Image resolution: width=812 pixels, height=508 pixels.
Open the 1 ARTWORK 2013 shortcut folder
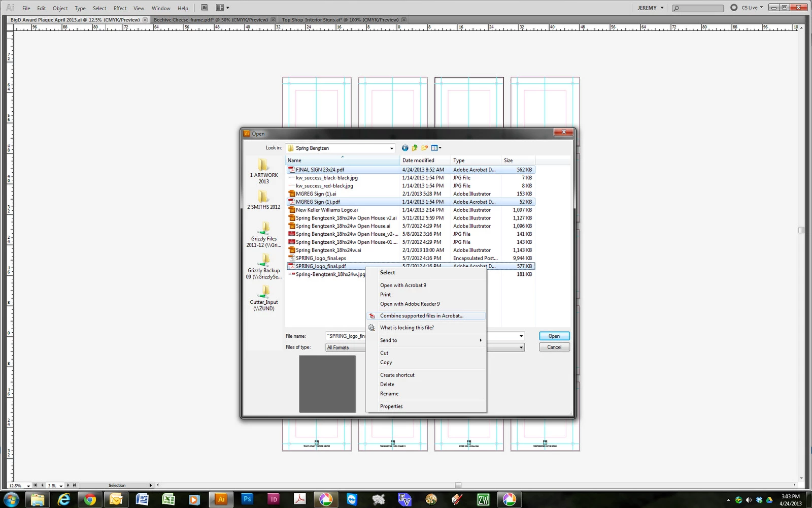[263, 171]
